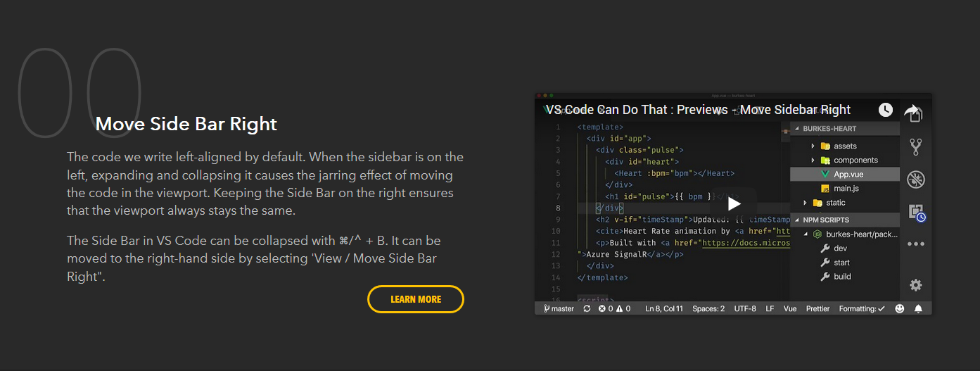Click the LEARN MORE button
Image resolution: width=980 pixels, height=371 pixels.
416,299
